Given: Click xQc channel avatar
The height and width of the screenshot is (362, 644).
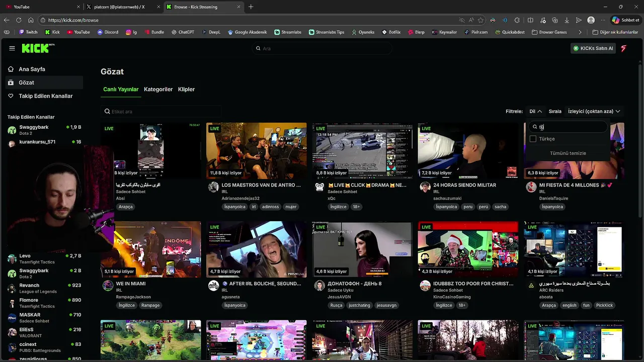Looking at the screenshot, I should (319, 187).
